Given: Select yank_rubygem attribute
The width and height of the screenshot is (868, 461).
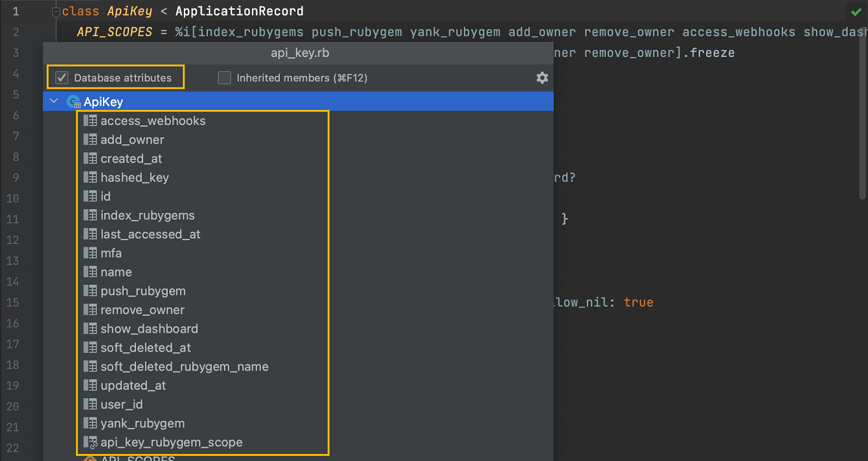Looking at the screenshot, I should coord(143,423).
